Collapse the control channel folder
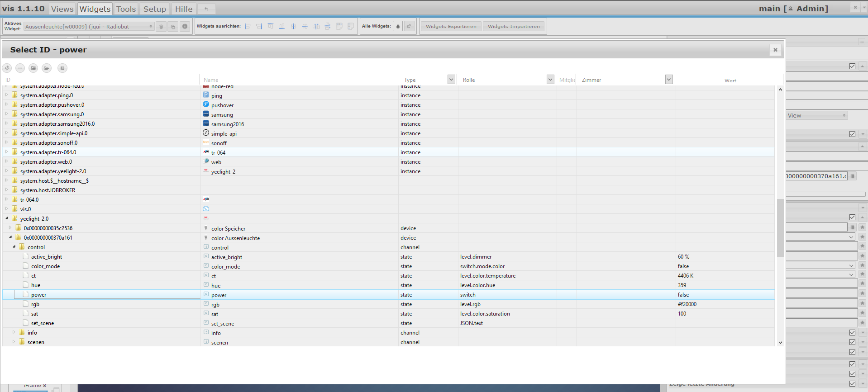 tap(14, 247)
